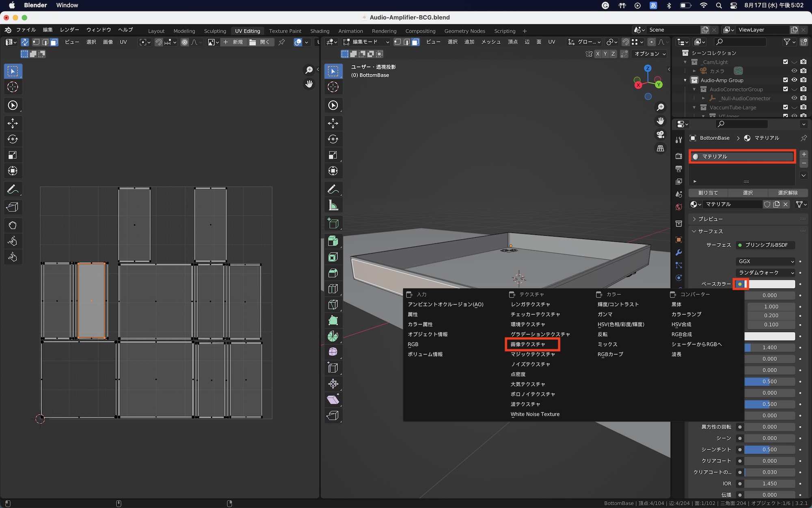This screenshot has height=508, width=812.
Task: Open the GGX distribution dropdown
Action: point(765,261)
